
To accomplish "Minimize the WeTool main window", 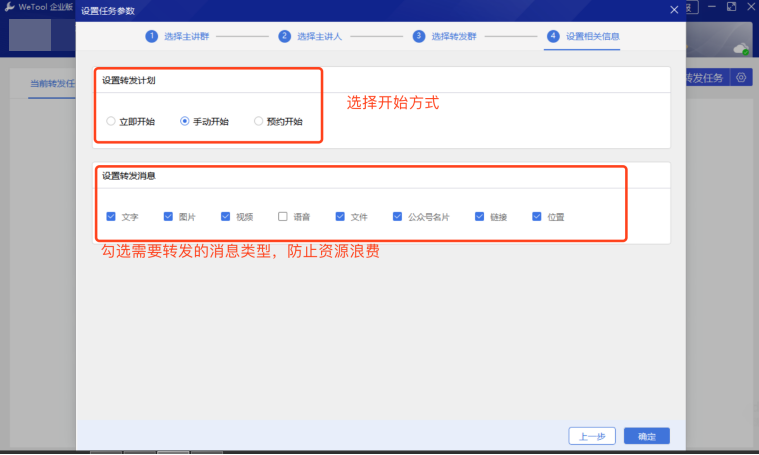I will [x=712, y=6].
